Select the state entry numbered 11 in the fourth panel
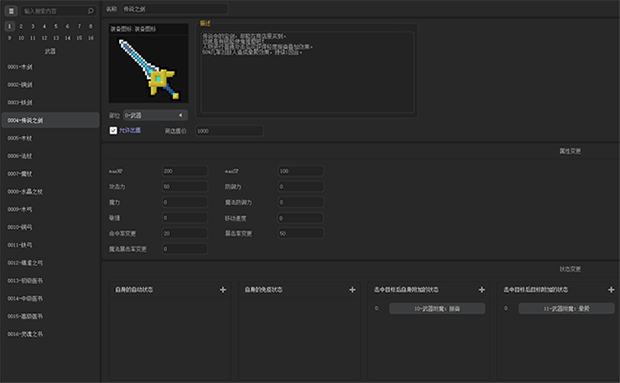Image resolution: width=620 pixels, height=383 pixels. click(x=566, y=309)
